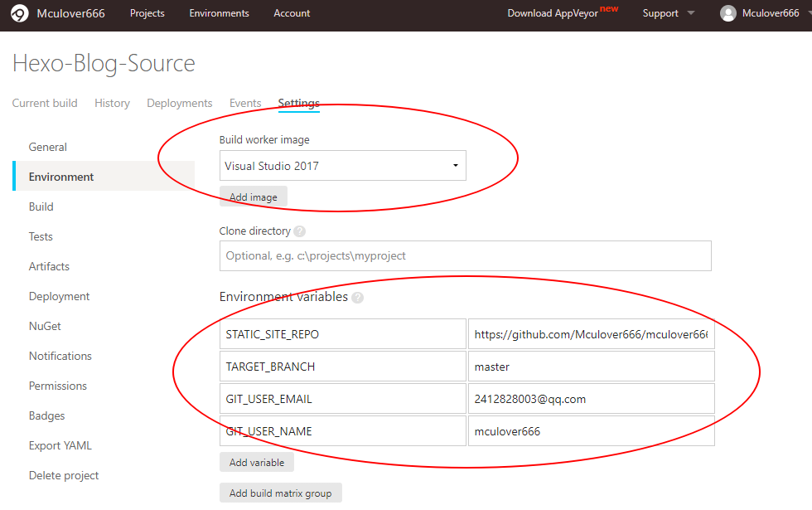Click the STATIC_SITE_REPO name field

343,334
